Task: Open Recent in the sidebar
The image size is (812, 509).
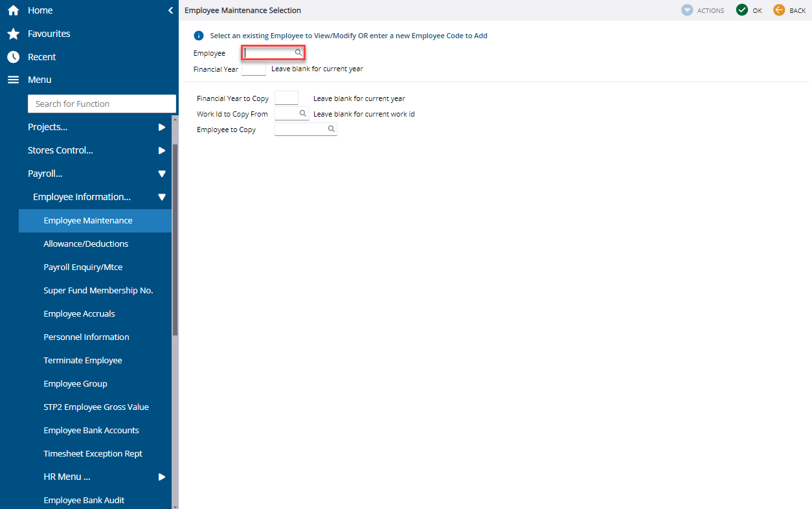Action: coord(42,57)
